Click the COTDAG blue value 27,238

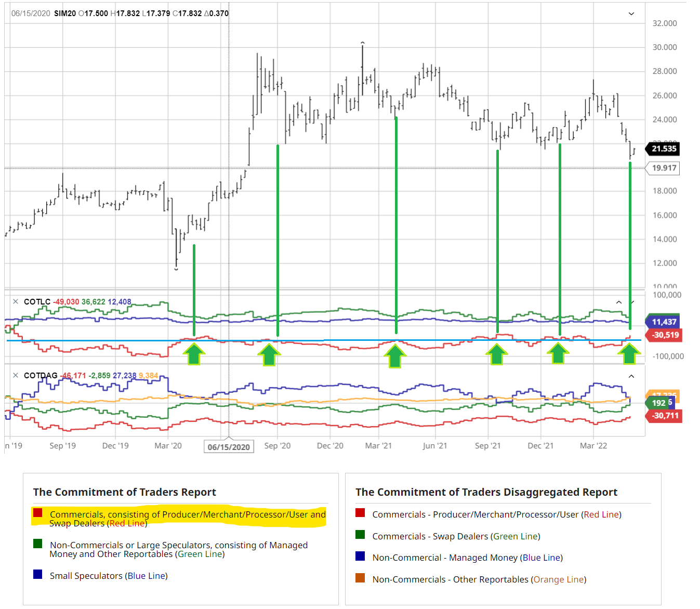click(125, 376)
